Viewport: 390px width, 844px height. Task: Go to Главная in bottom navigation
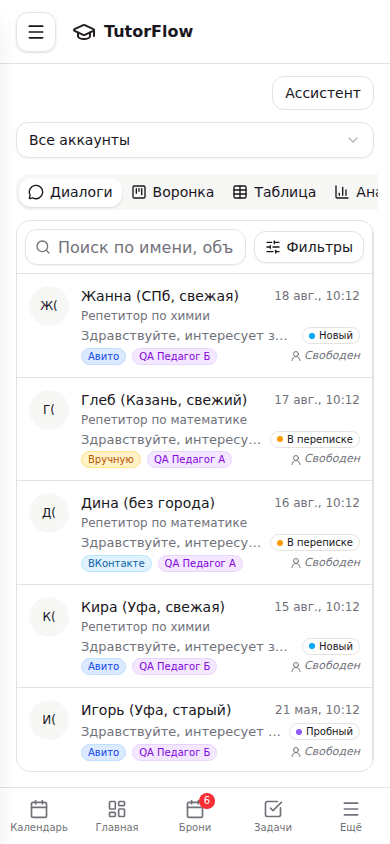[117, 816]
